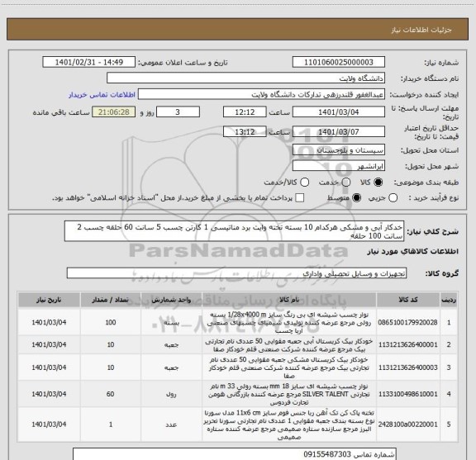Select the خدمت radio button

(346, 183)
